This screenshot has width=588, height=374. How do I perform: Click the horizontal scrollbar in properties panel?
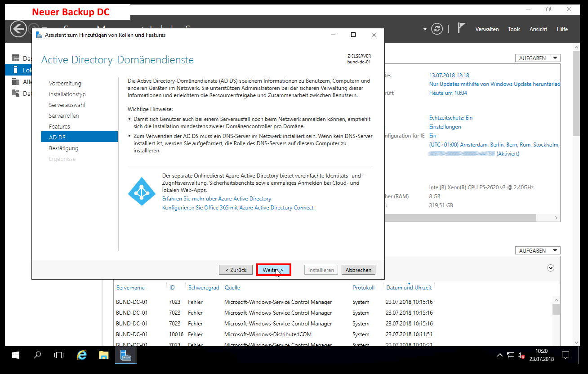point(461,218)
